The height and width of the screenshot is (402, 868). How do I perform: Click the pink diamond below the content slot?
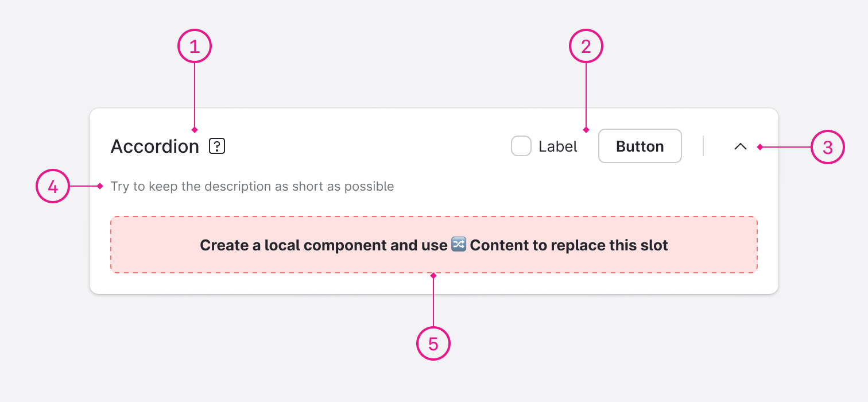(x=433, y=276)
